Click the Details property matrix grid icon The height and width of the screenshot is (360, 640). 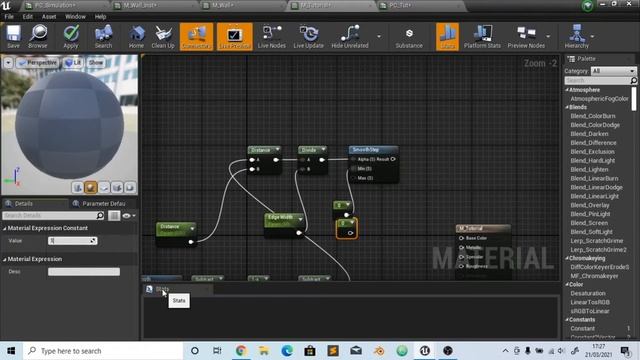tap(114, 215)
